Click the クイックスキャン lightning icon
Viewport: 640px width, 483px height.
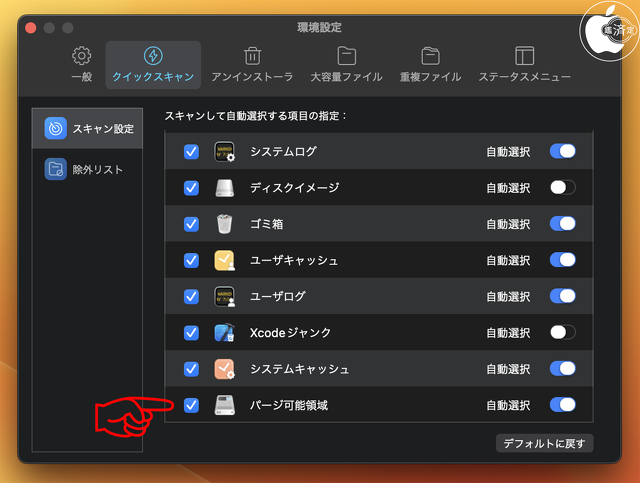(153, 56)
